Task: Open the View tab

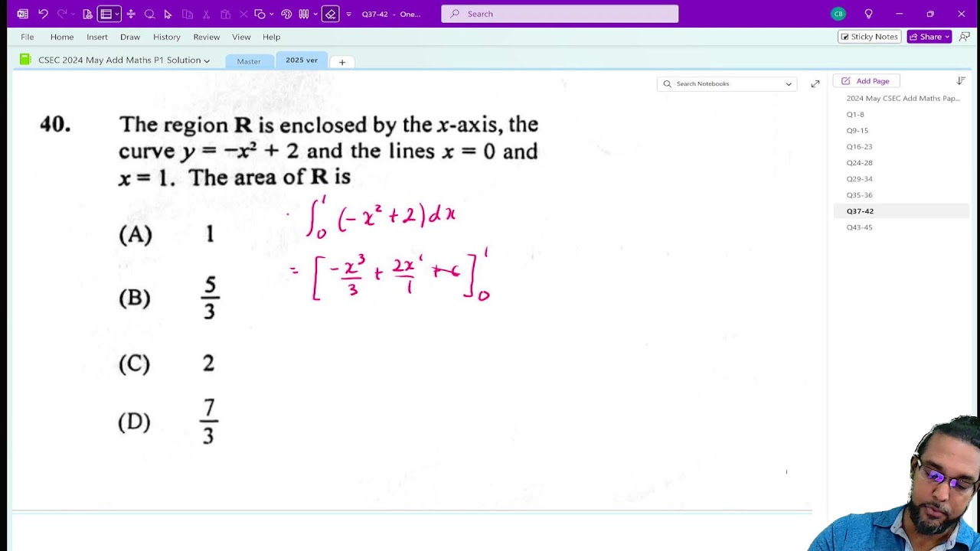Action: [x=241, y=37]
